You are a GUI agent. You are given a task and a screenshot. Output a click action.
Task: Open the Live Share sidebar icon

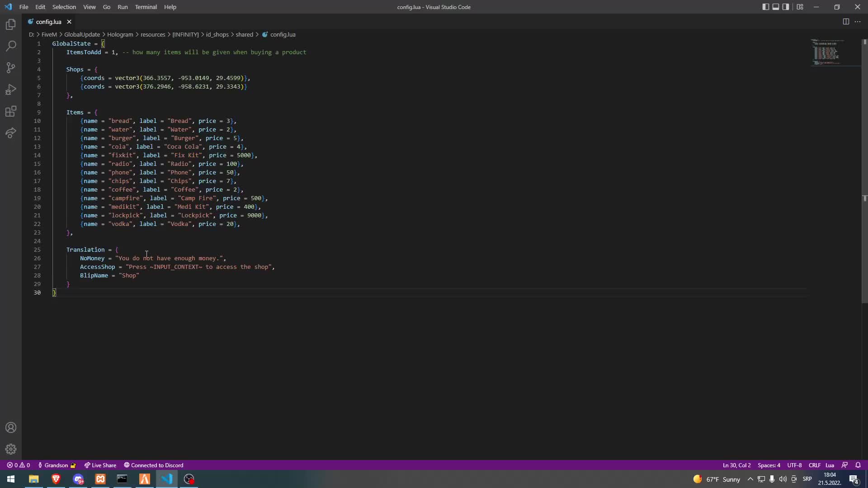tap(11, 133)
